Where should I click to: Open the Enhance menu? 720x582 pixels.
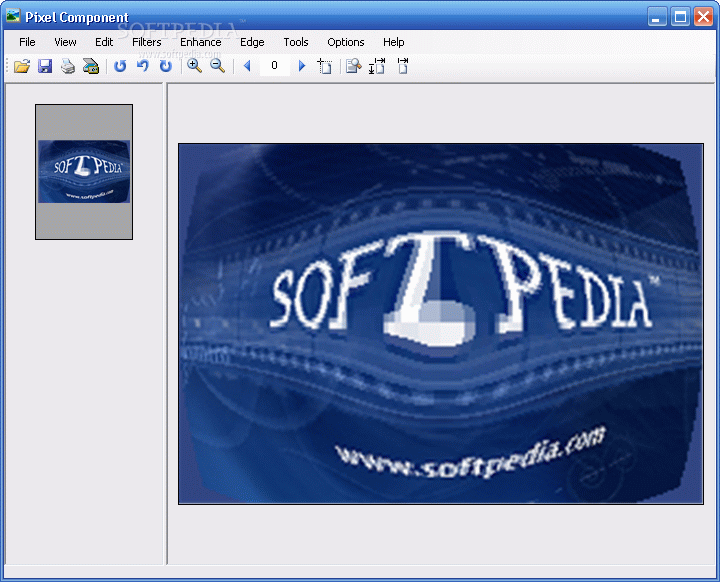pos(201,42)
